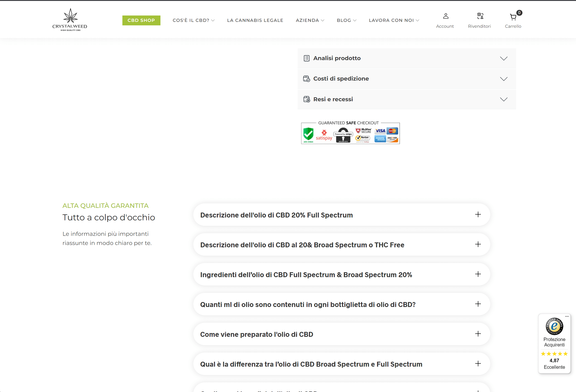Open the BLOG dropdown menu
576x392 pixels.
(346, 20)
